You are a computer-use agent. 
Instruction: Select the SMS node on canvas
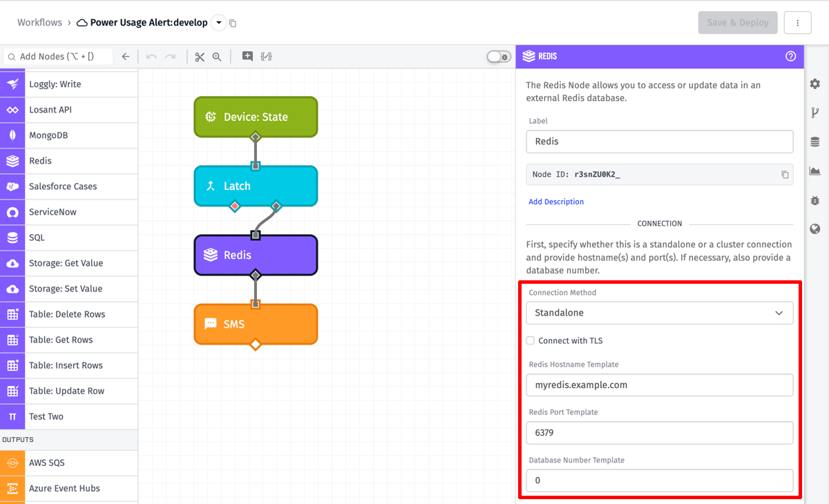[256, 324]
